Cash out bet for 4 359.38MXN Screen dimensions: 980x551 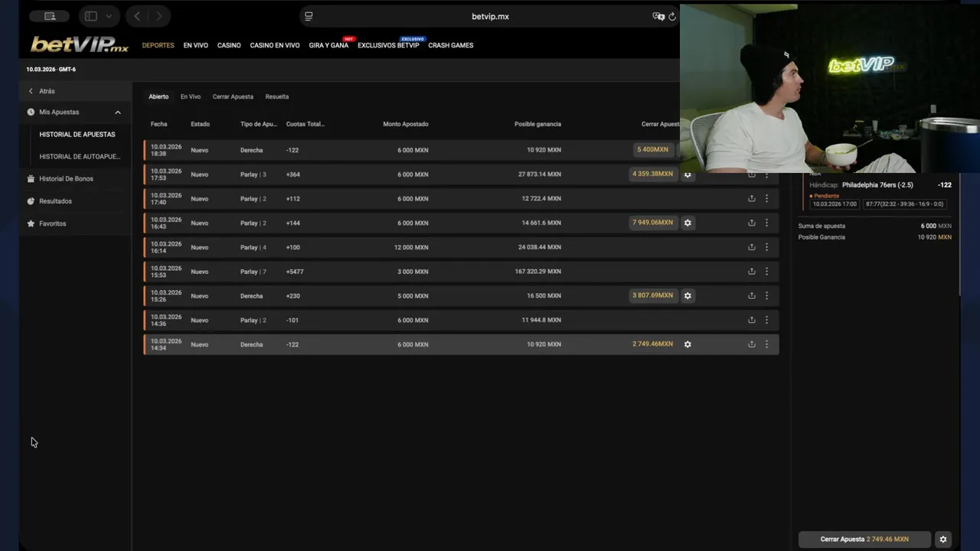point(653,174)
